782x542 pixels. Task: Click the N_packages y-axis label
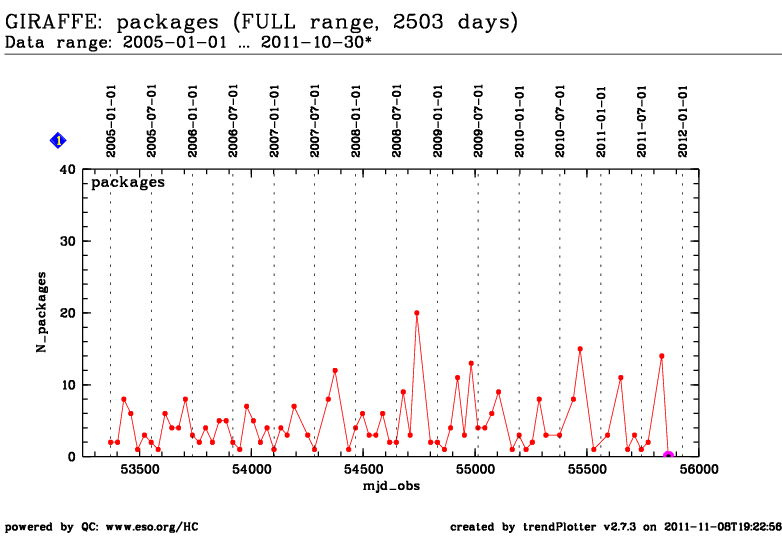43,312
